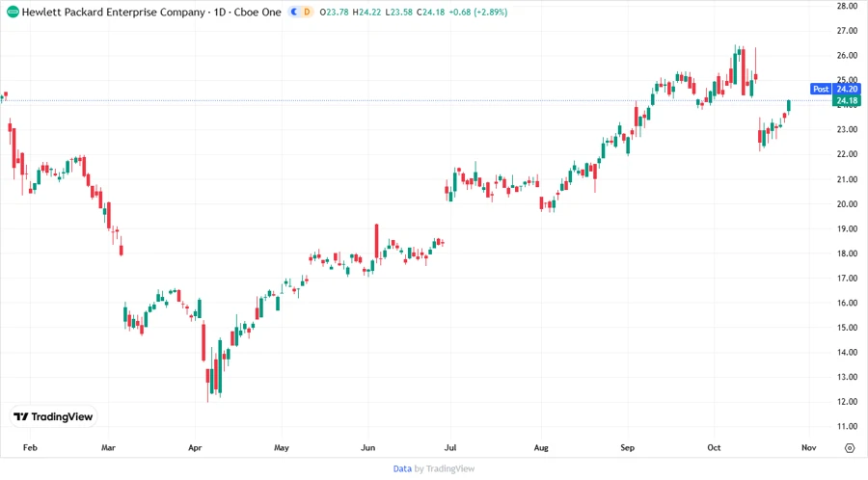The width and height of the screenshot is (868, 480).
Task: Click the L23.58 low value in legend
Action: coord(399,12)
